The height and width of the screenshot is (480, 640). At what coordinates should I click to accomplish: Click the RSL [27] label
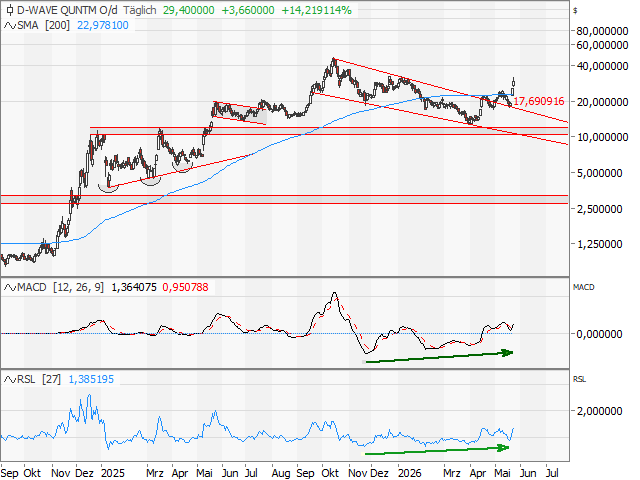pyautogui.click(x=39, y=379)
